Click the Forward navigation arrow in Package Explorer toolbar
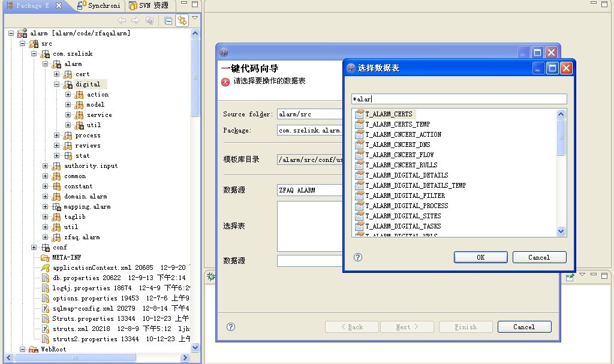The height and width of the screenshot is (364, 614). coord(136,20)
